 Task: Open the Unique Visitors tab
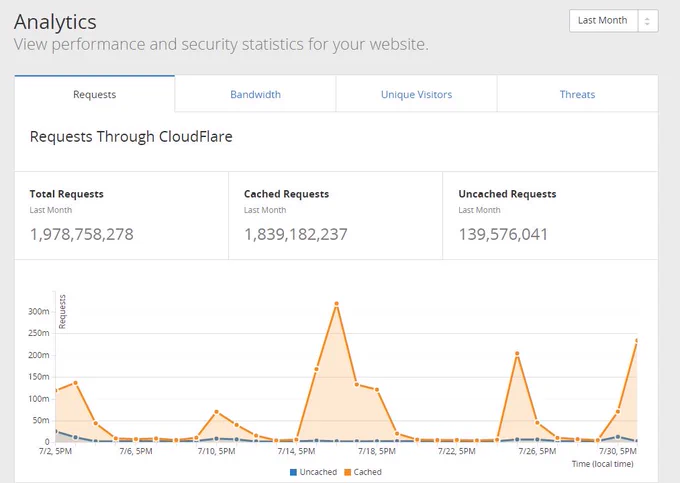point(416,94)
